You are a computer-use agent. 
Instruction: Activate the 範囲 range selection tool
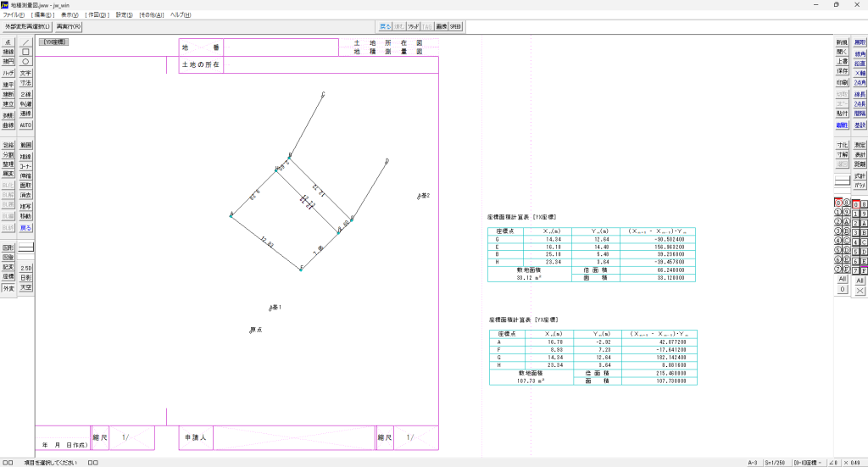click(25, 145)
